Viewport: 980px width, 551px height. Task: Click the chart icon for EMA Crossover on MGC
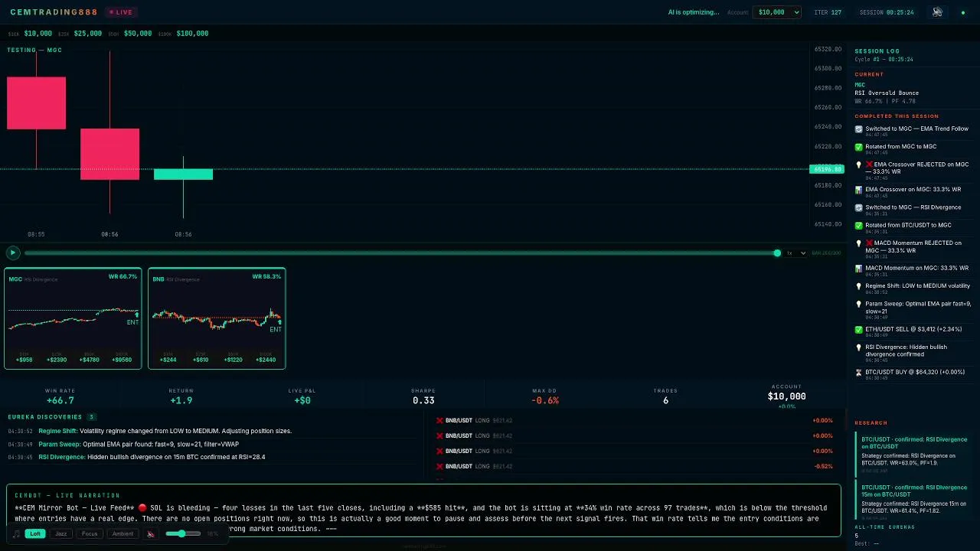[x=858, y=190]
